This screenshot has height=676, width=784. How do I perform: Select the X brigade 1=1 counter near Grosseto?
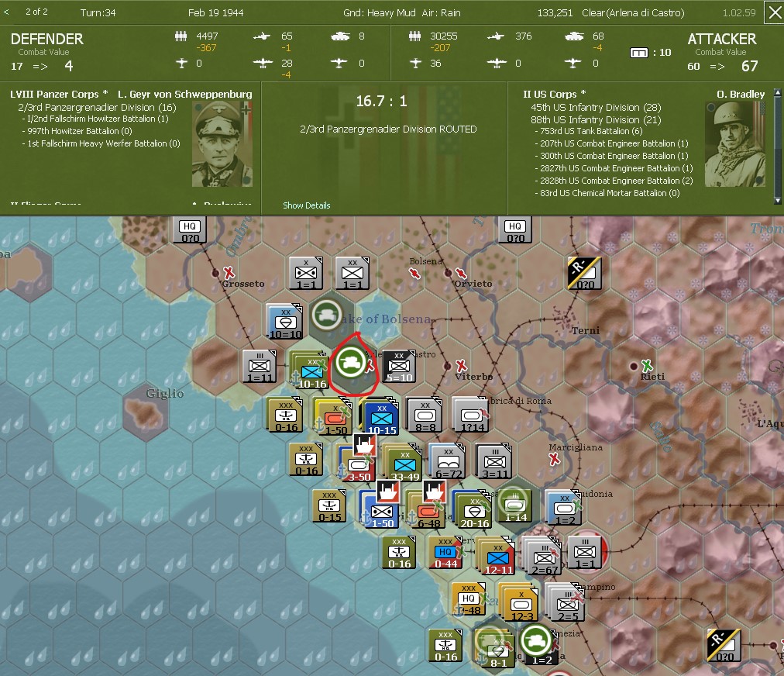[x=306, y=273]
